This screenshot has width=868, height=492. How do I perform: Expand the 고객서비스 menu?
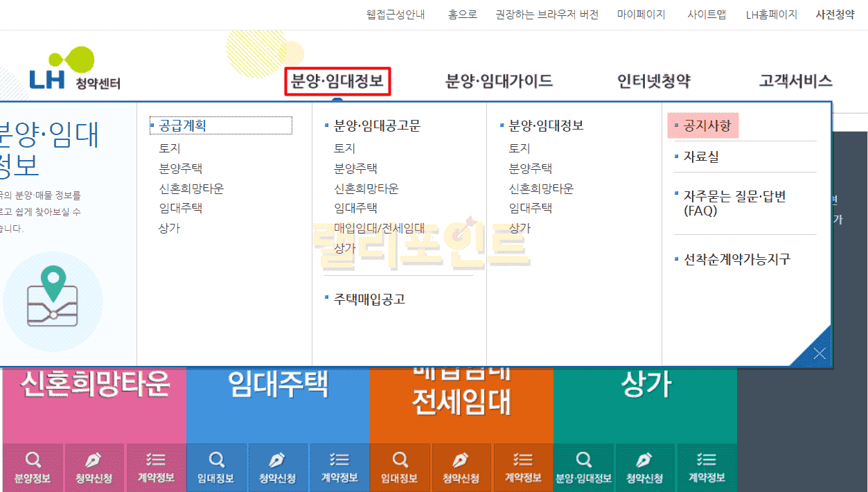click(795, 82)
